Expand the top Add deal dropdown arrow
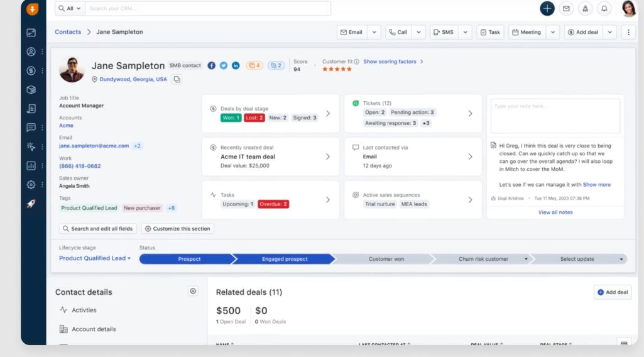Image resolution: width=644 pixels, height=357 pixels. [x=610, y=32]
